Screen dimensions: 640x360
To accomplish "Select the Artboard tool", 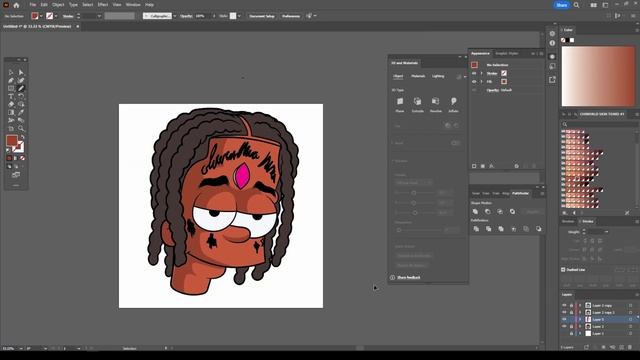I will coord(11,128).
